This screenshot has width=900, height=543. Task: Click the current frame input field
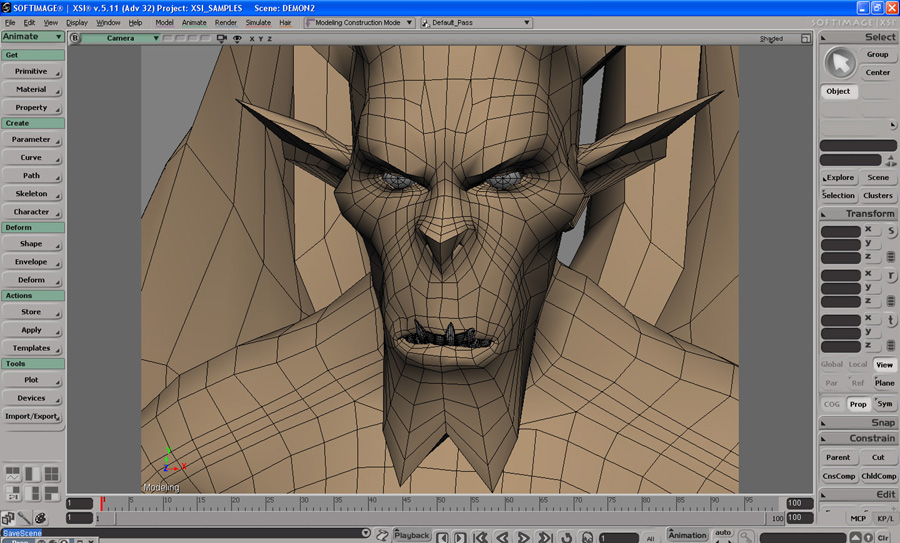[618, 538]
